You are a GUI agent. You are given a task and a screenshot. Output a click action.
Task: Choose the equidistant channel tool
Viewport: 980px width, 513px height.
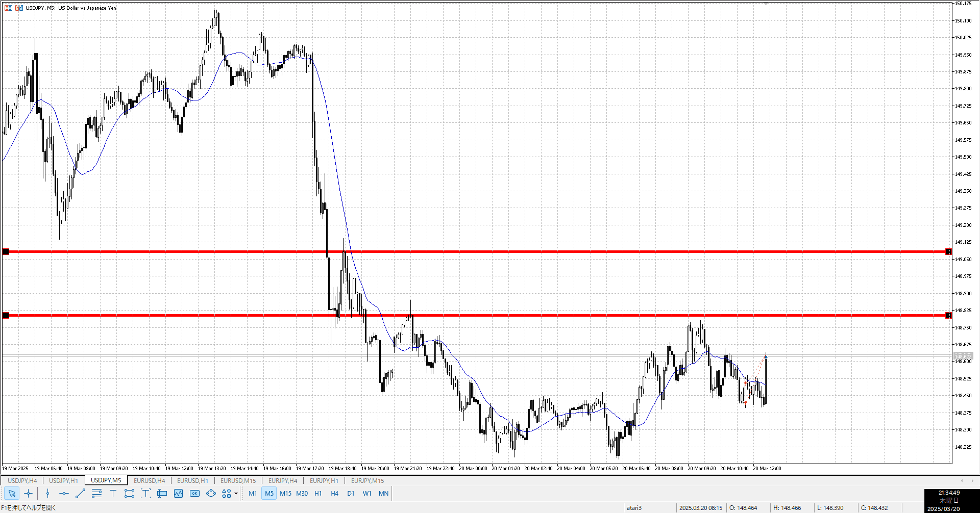[x=96, y=493]
